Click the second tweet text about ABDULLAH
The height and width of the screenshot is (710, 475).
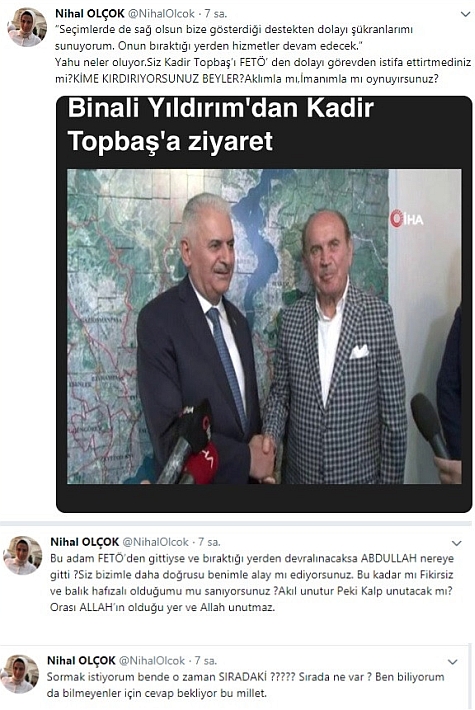click(252, 583)
